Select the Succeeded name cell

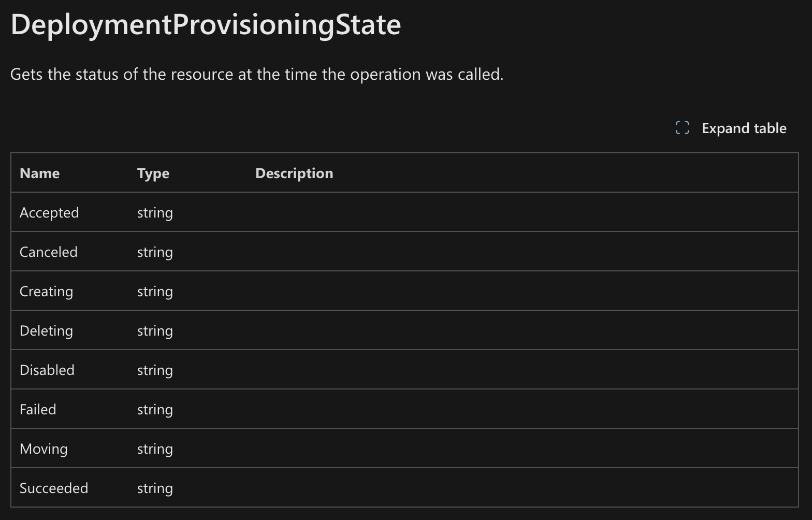pos(54,488)
